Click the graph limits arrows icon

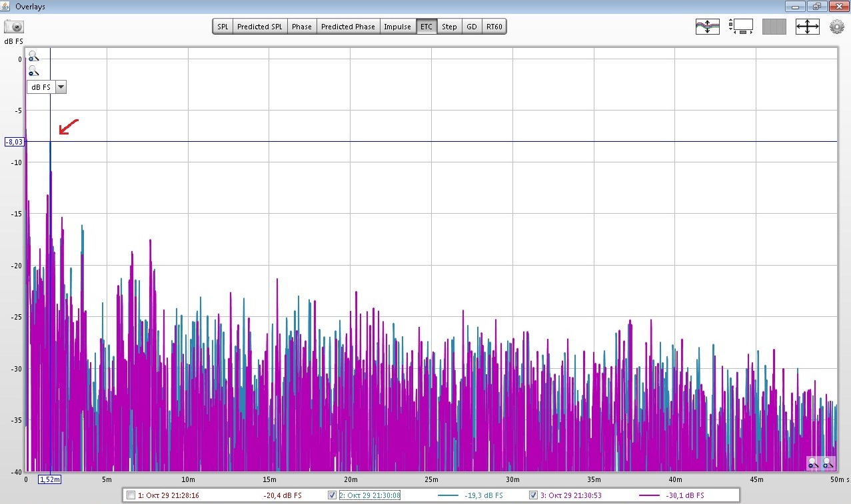pos(807,27)
